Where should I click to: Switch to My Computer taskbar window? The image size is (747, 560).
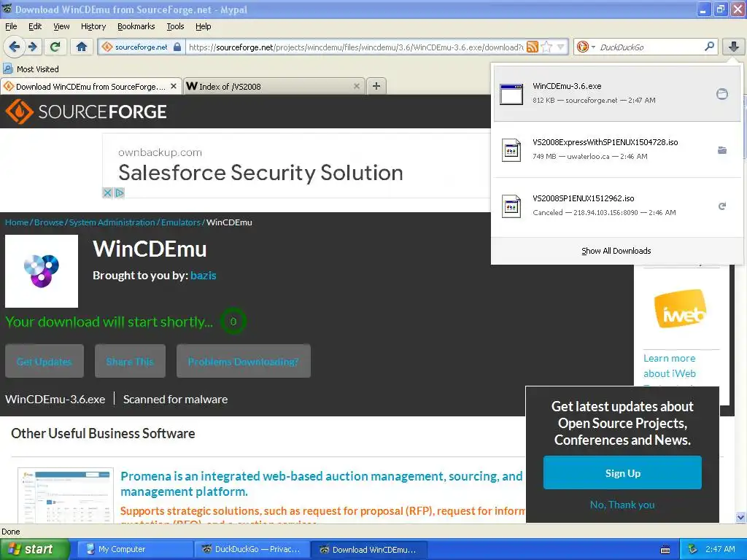click(x=134, y=549)
